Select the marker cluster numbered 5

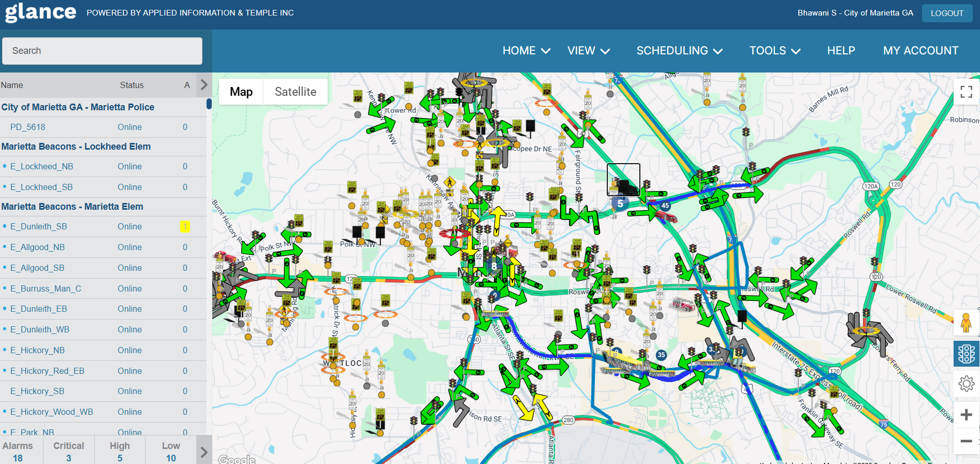[x=620, y=204]
